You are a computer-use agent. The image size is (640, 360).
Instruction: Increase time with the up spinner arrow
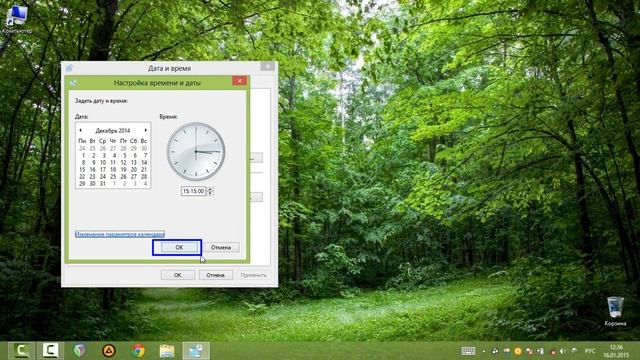coord(210,189)
